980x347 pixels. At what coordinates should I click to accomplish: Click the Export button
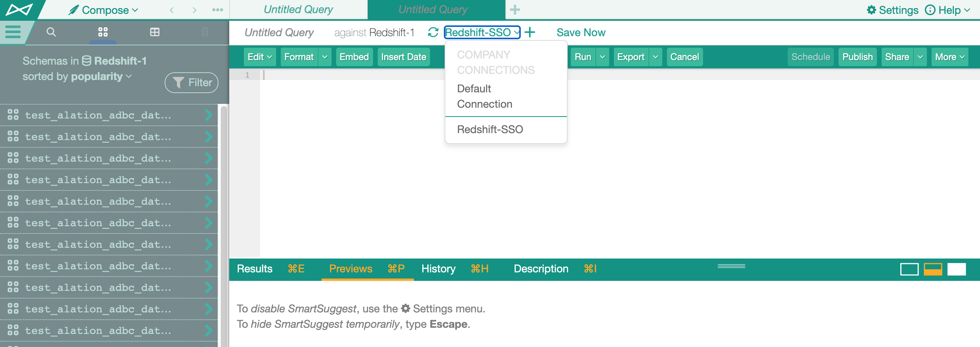click(x=631, y=57)
